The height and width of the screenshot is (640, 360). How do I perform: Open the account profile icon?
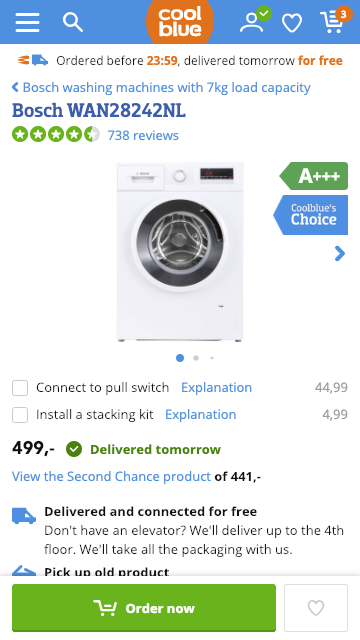[252, 22]
